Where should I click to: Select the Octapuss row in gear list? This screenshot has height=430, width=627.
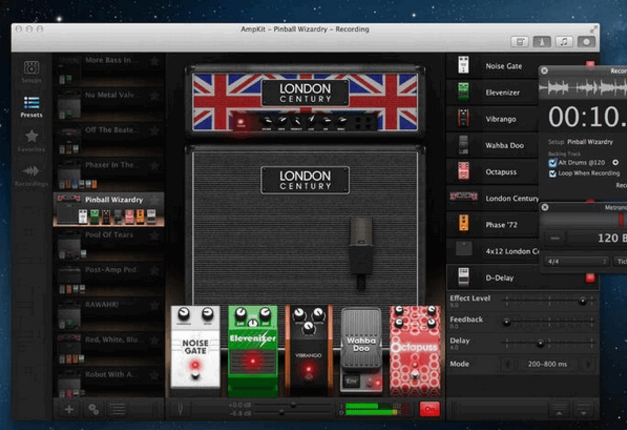[492, 172]
